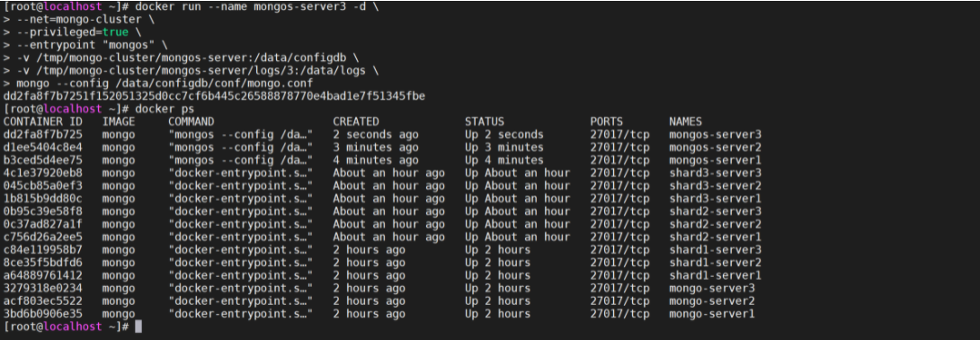
Task: Click the PORTS column header
Action: (606, 121)
